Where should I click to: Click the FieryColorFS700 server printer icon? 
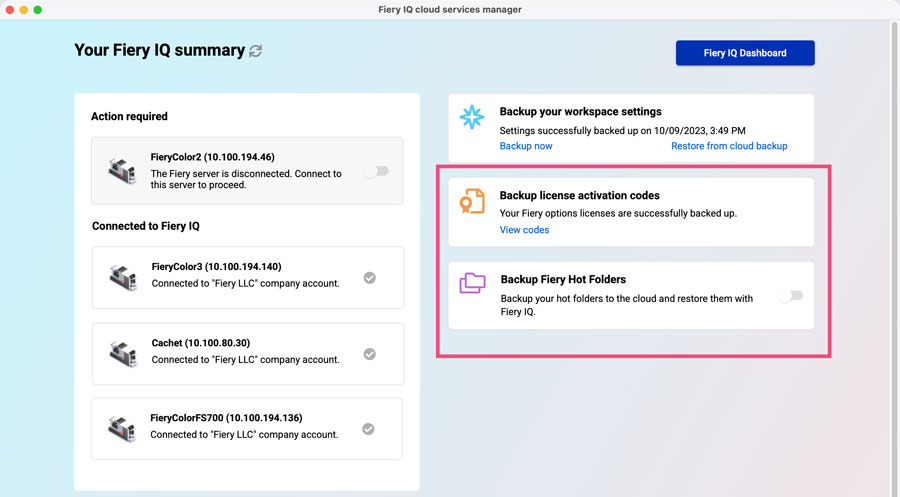(123, 429)
